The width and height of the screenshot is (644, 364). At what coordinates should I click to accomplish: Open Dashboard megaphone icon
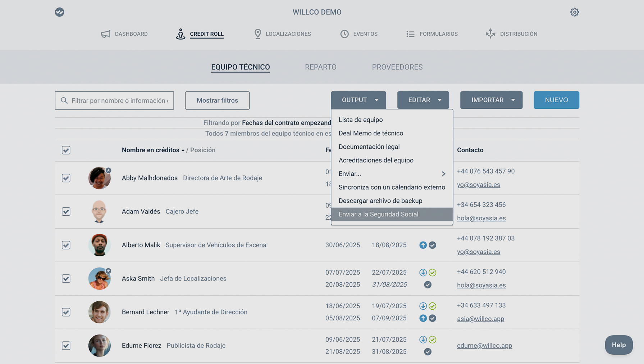[105, 34]
